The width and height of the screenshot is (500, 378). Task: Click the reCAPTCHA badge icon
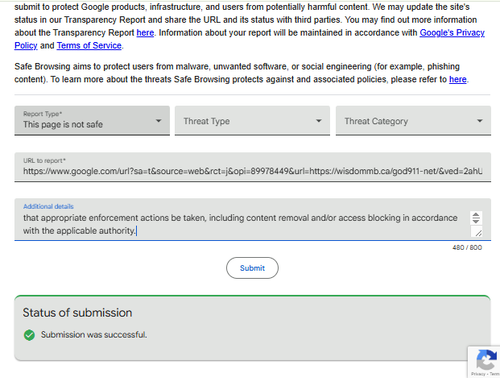487,360
